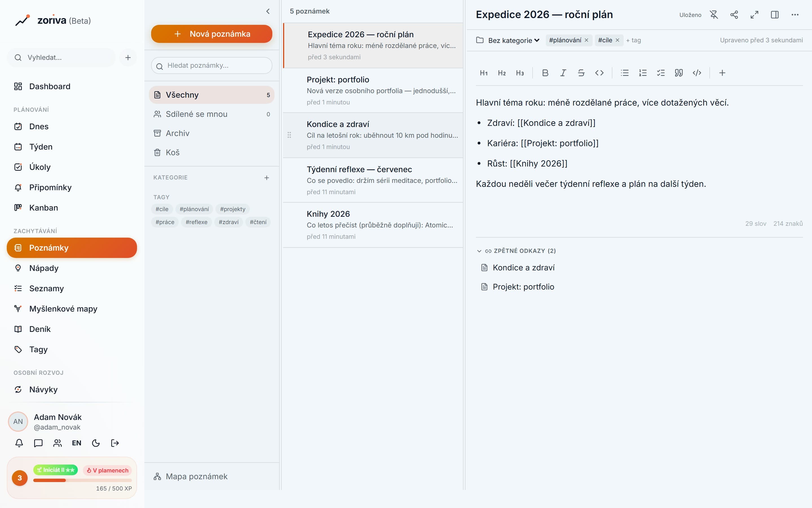Click the XP progress bar
This screenshot has height=508, width=812.
point(83,480)
